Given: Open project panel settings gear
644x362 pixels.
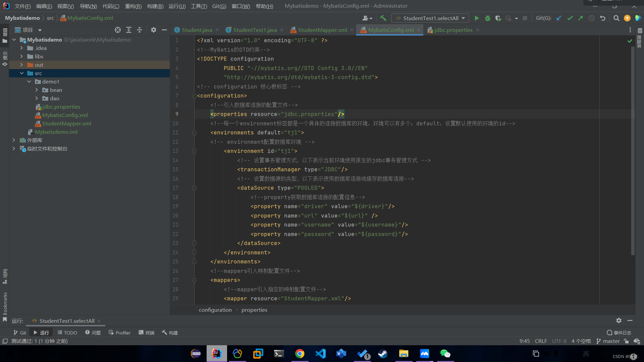Looking at the screenshot, I should tap(153, 30).
